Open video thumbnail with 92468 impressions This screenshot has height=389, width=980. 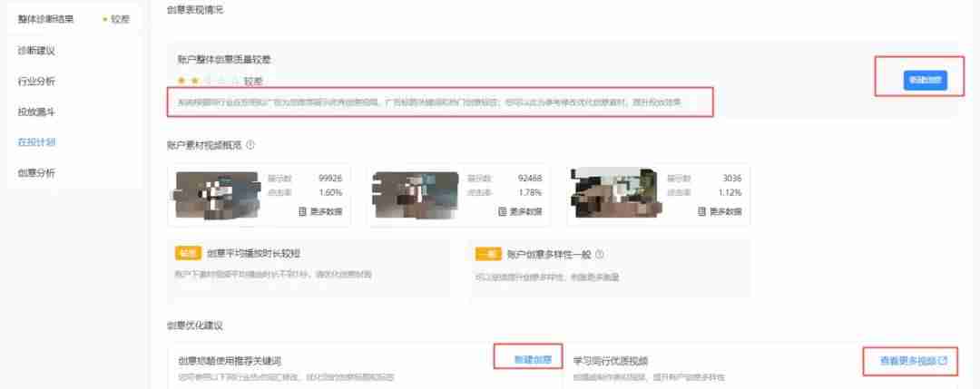[416, 194]
